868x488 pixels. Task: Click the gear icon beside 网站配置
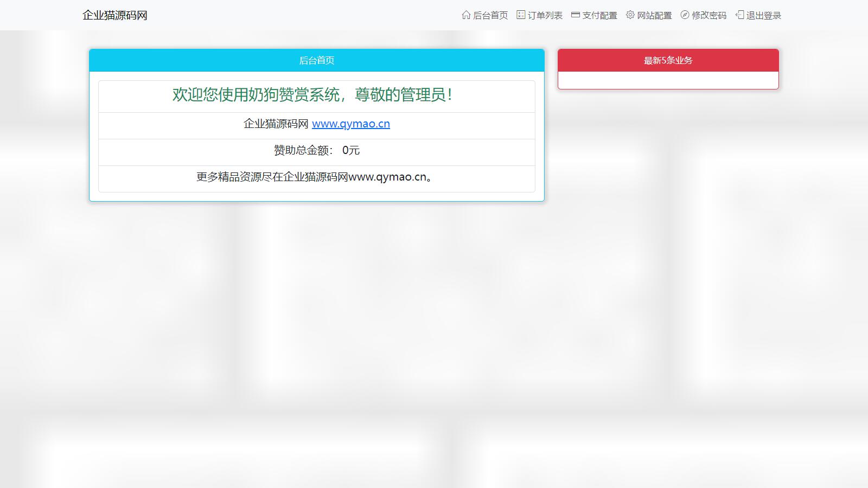point(630,15)
